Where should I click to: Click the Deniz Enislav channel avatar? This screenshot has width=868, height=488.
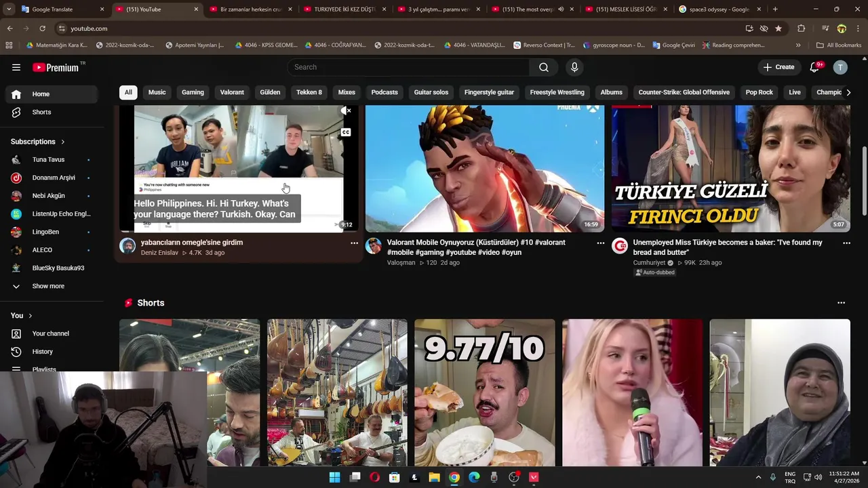(127, 246)
